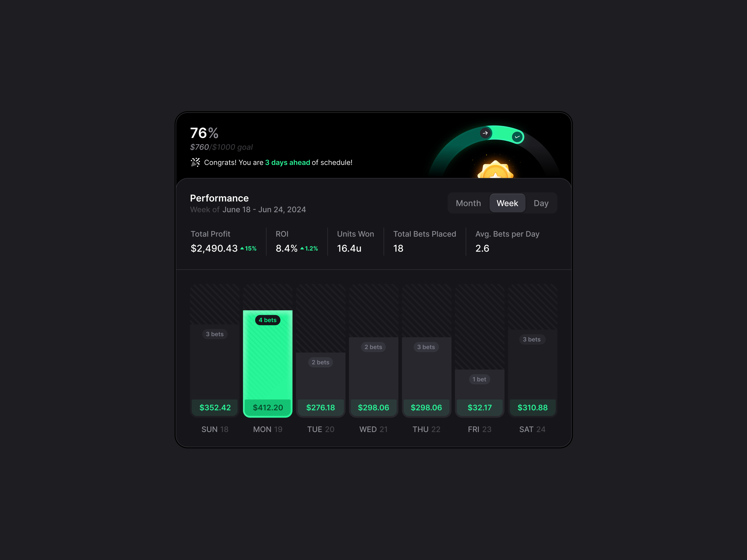The width and height of the screenshot is (747, 560).
Task: Click the Total Profit 15% up arrow
Action: [x=242, y=248]
